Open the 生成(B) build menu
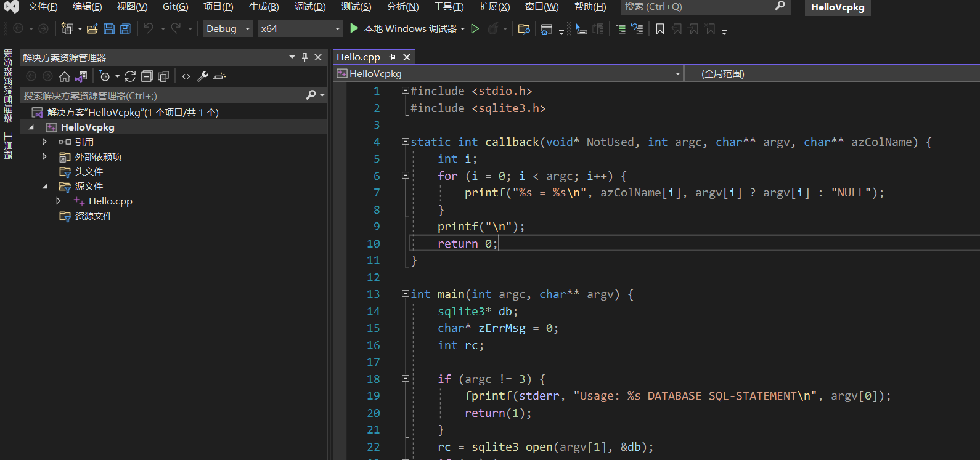The height and width of the screenshot is (460, 980). 264,7
